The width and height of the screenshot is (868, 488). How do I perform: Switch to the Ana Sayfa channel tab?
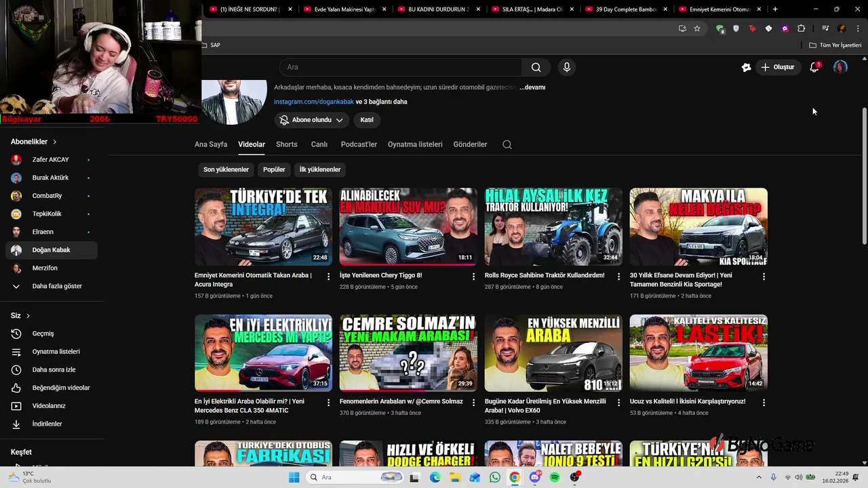(211, 144)
